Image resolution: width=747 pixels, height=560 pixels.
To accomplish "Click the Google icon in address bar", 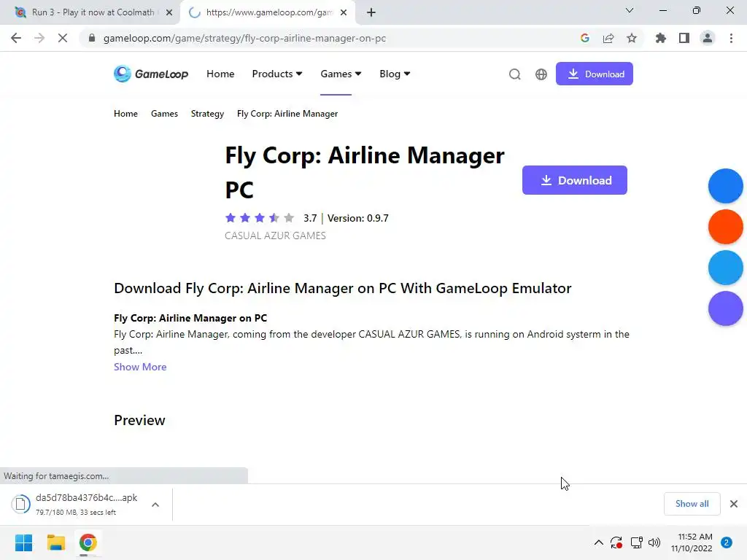I will pos(585,38).
